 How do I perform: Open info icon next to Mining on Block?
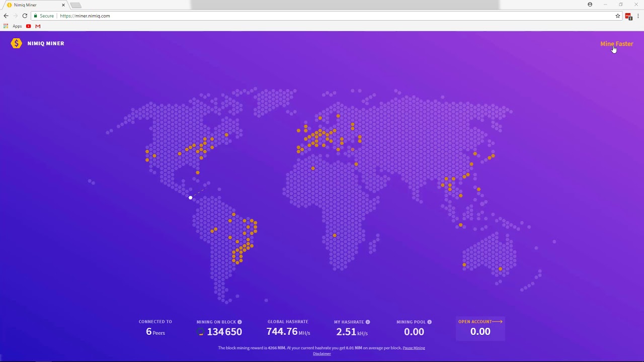(x=239, y=322)
